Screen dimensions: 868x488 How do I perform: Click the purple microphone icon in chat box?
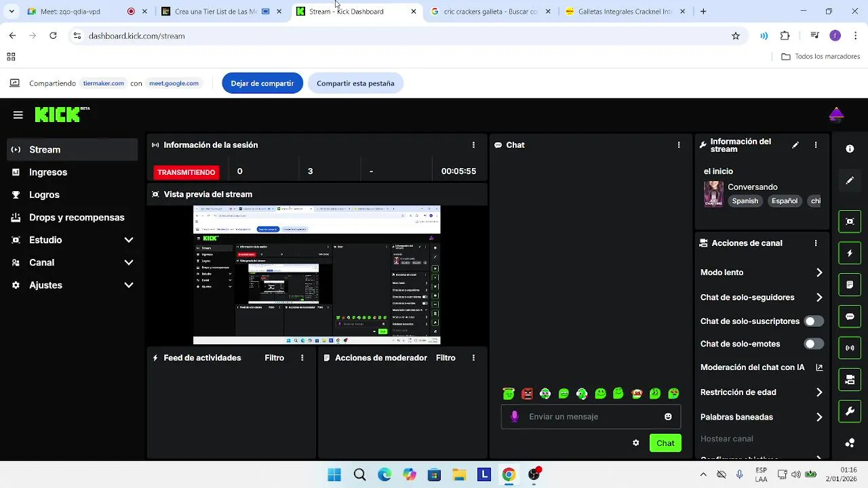(x=515, y=417)
